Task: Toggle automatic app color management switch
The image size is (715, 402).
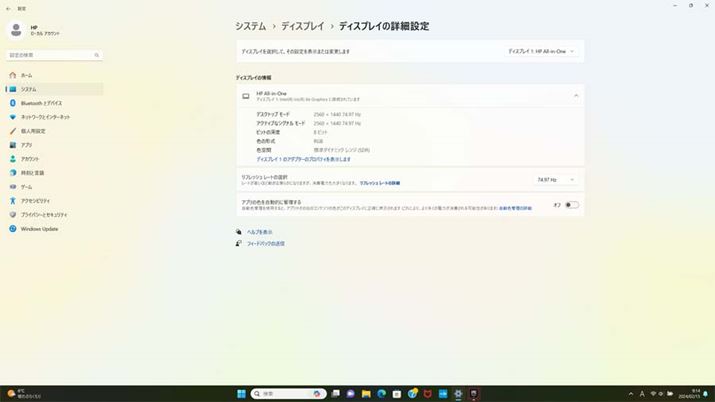Action: coord(571,205)
